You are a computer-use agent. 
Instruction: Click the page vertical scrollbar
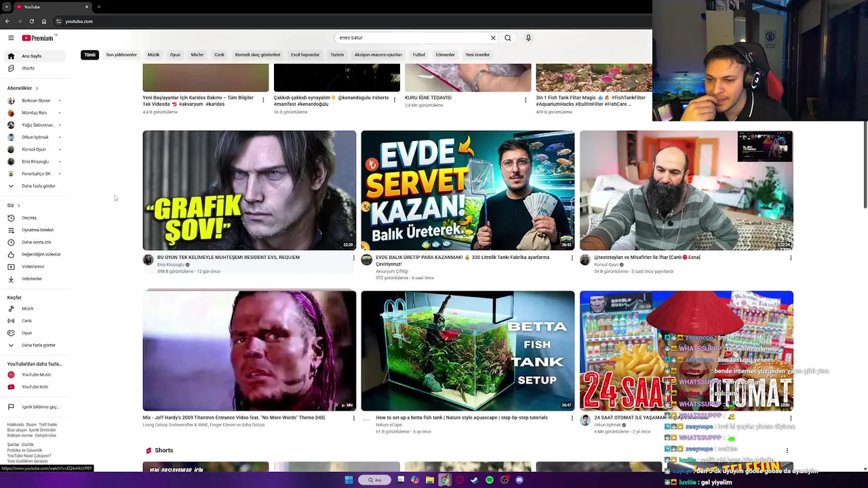tap(865, 165)
